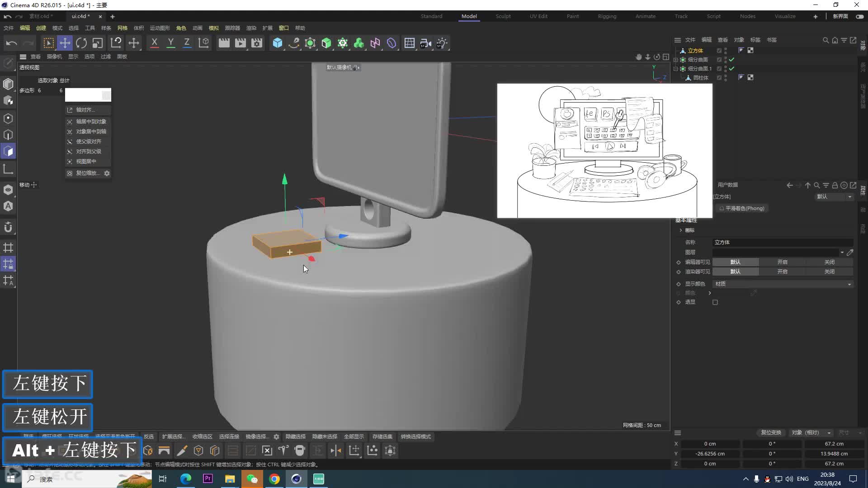This screenshot has height=488, width=868.
Task: Click Phong tag on 立方体
Action: pyautogui.click(x=741, y=50)
